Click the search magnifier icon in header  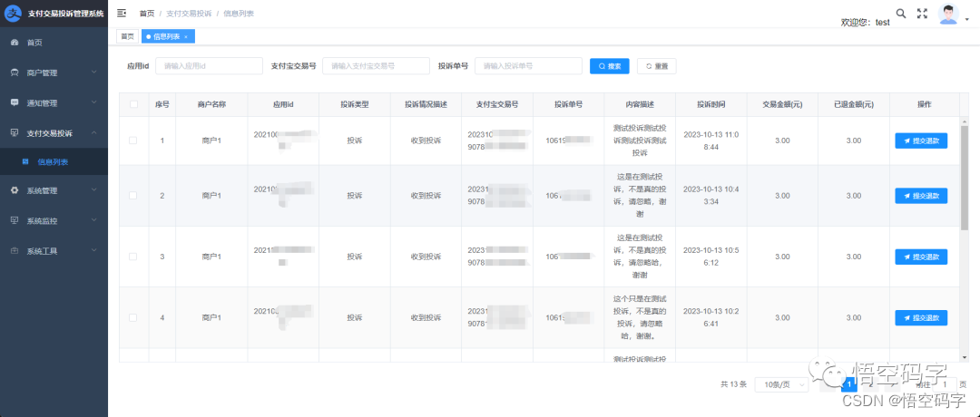pos(901,13)
